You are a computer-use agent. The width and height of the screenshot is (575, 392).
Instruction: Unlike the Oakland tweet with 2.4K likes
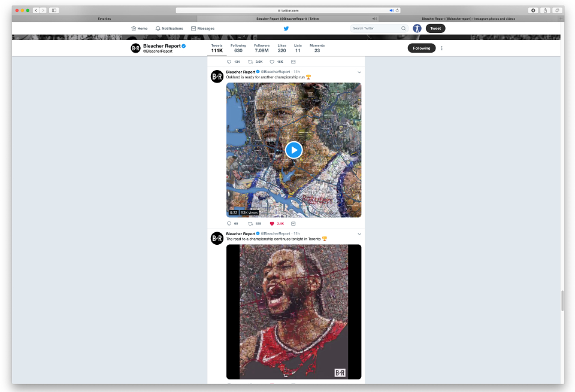tap(272, 223)
